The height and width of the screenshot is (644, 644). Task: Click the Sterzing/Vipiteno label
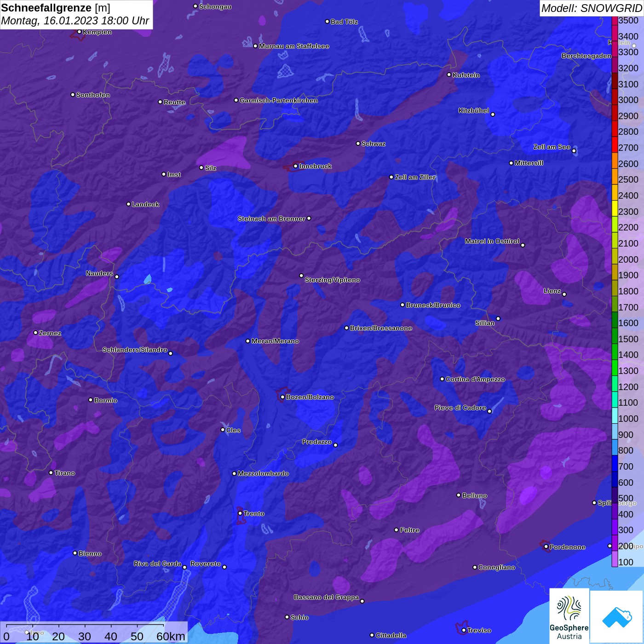pos(333,280)
